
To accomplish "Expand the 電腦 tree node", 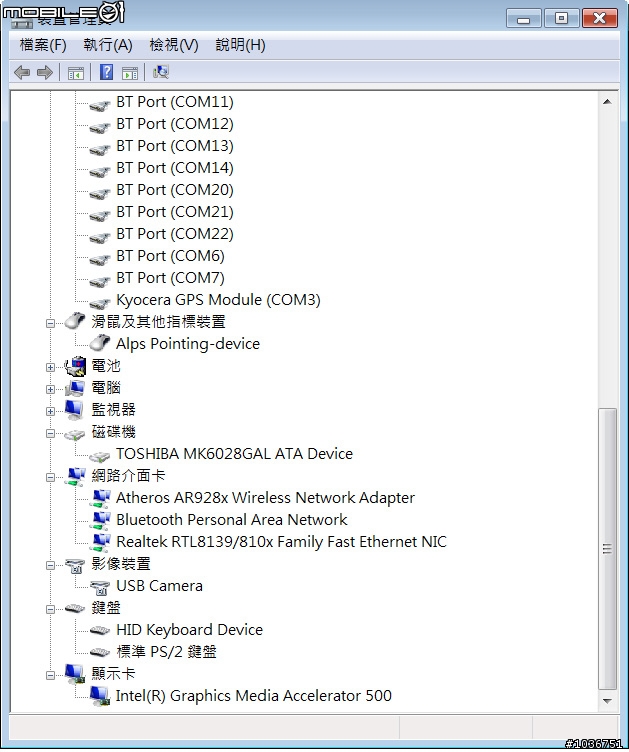I will click(50, 389).
